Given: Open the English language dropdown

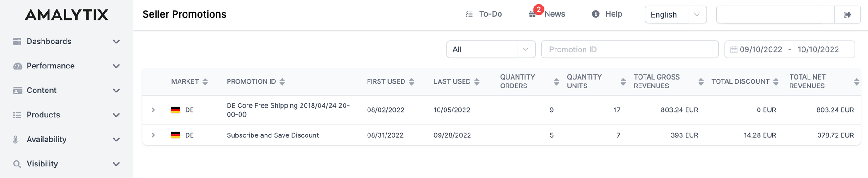Looking at the screenshot, I should click(x=675, y=14).
